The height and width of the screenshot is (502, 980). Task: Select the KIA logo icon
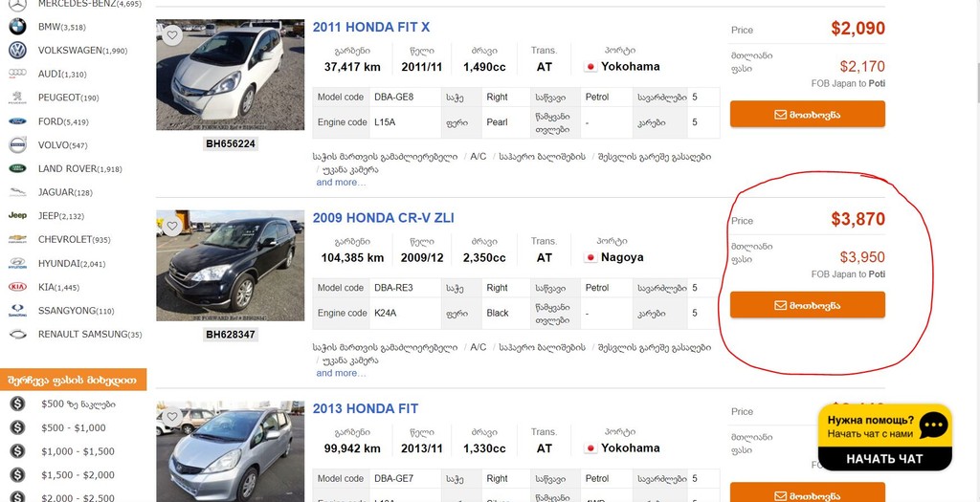[17, 287]
